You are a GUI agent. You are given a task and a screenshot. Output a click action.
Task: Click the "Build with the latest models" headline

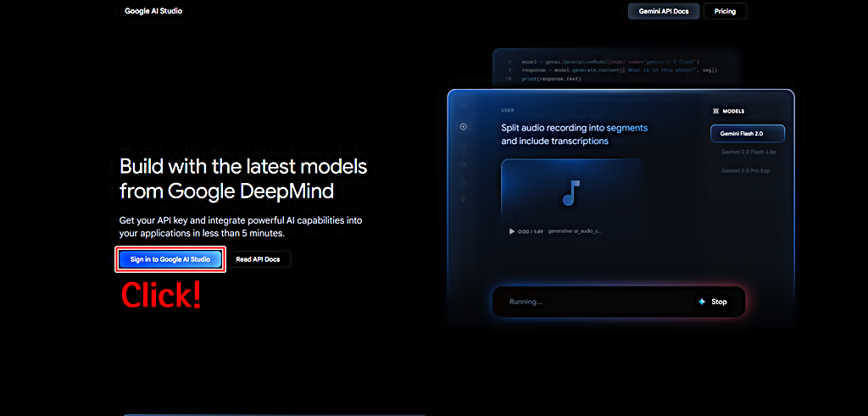[243, 166]
